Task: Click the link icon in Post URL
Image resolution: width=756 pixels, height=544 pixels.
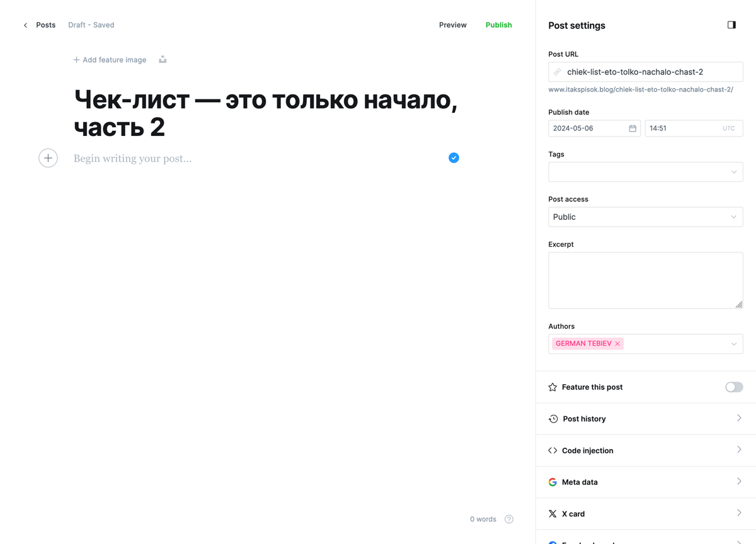Action: [x=558, y=72]
